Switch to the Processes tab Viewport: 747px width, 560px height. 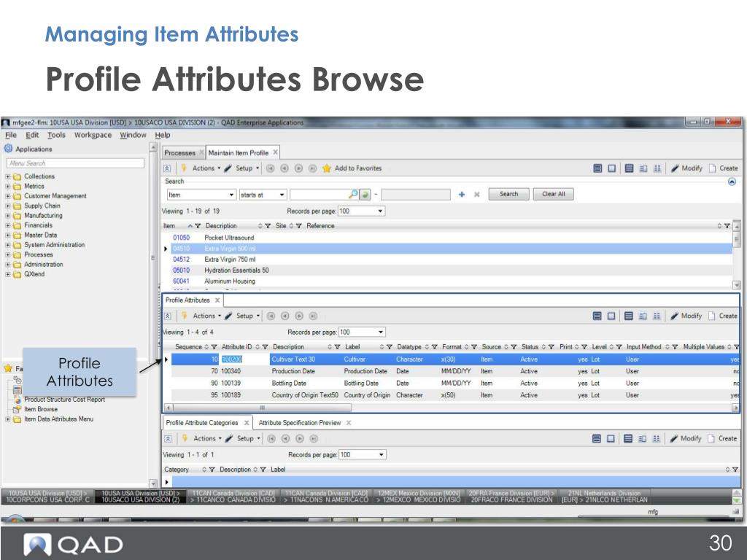[179, 153]
